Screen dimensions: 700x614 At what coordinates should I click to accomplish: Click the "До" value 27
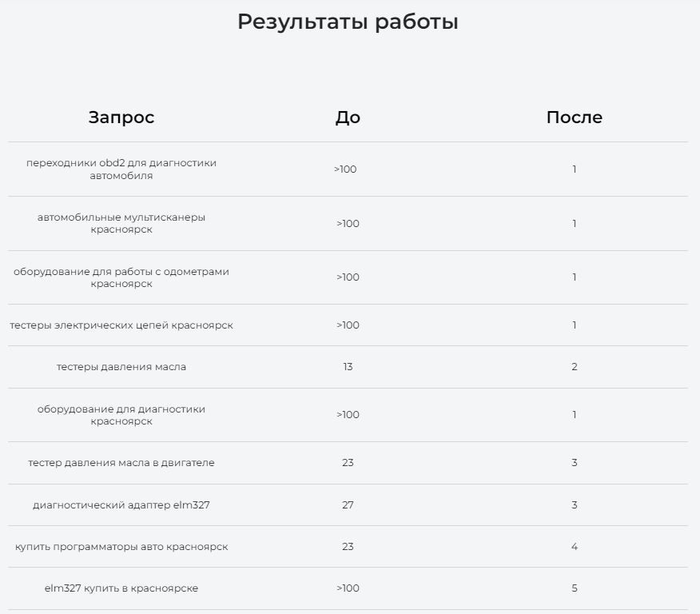click(x=348, y=505)
